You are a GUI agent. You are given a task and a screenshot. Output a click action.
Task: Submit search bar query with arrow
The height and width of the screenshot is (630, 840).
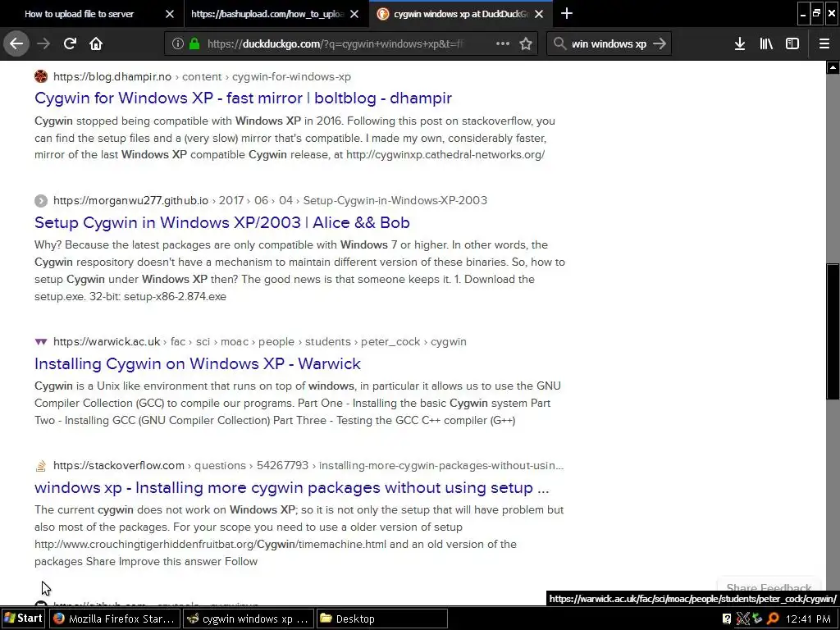660,43
